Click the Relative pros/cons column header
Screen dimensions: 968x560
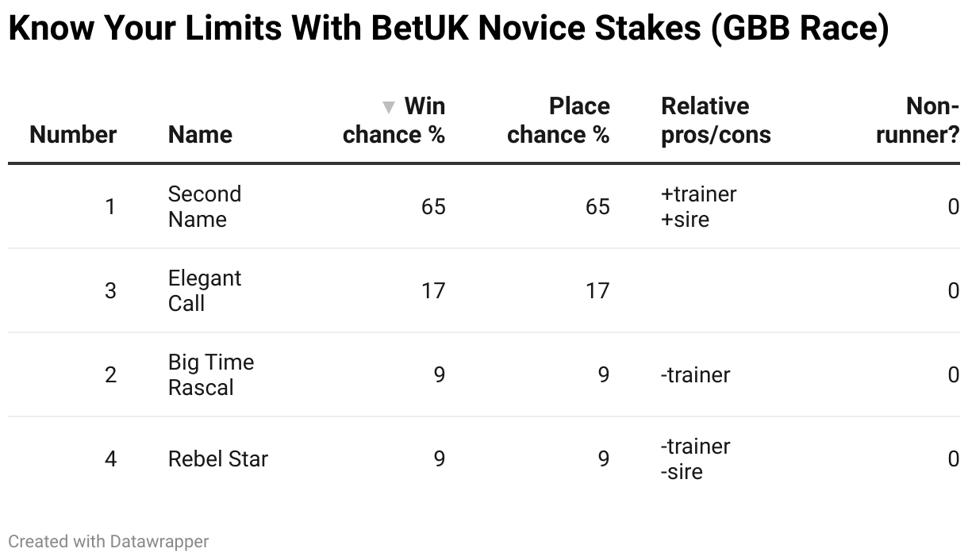pos(716,121)
